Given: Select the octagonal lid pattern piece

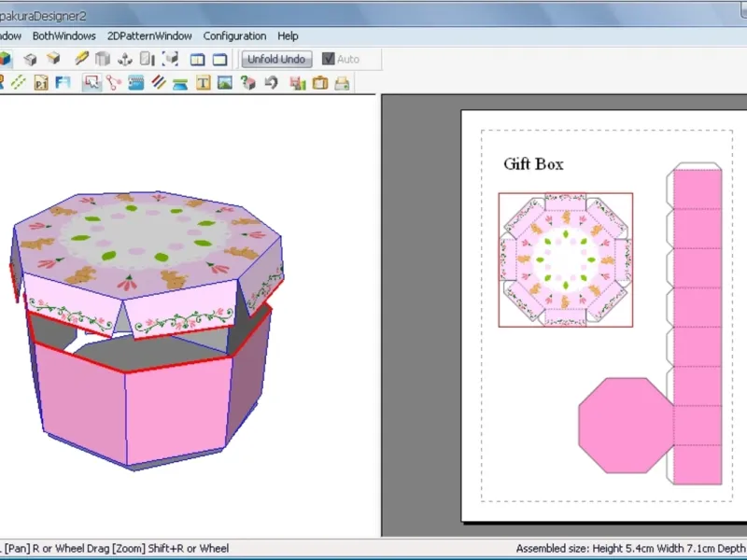Looking at the screenshot, I should pos(566,260).
